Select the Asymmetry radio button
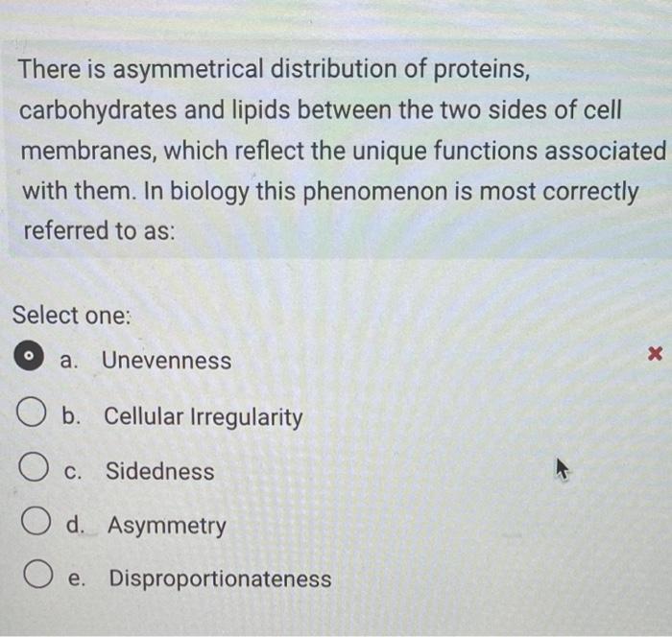672x637 pixels. (36, 521)
